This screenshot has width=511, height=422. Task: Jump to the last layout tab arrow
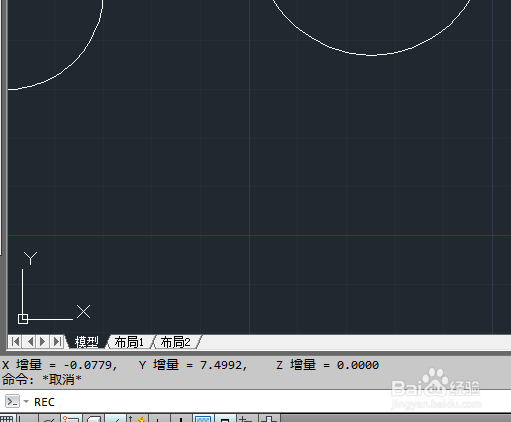coord(57,342)
